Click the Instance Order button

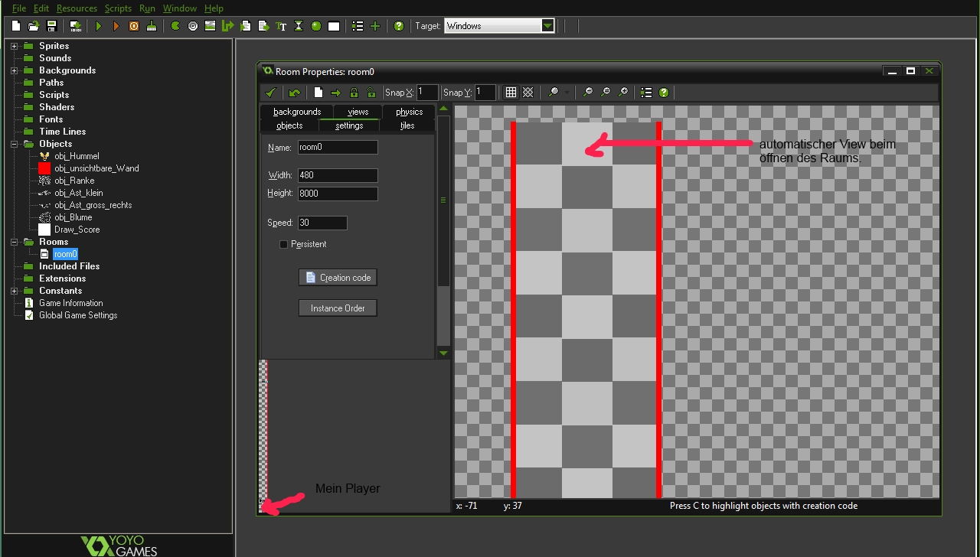pyautogui.click(x=338, y=308)
